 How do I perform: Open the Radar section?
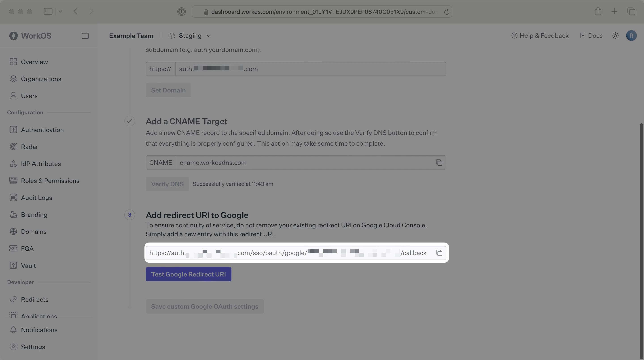(30, 147)
